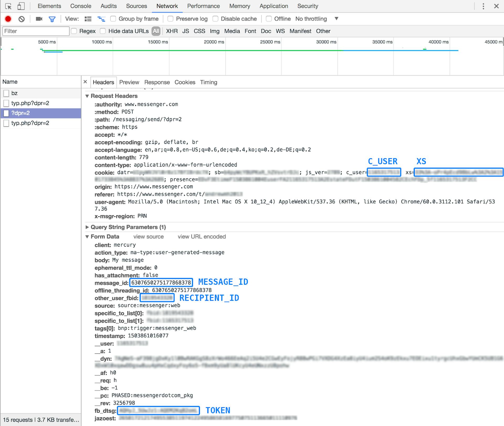504x426 pixels.
Task: Switch to large request rows view
Action: (88, 19)
